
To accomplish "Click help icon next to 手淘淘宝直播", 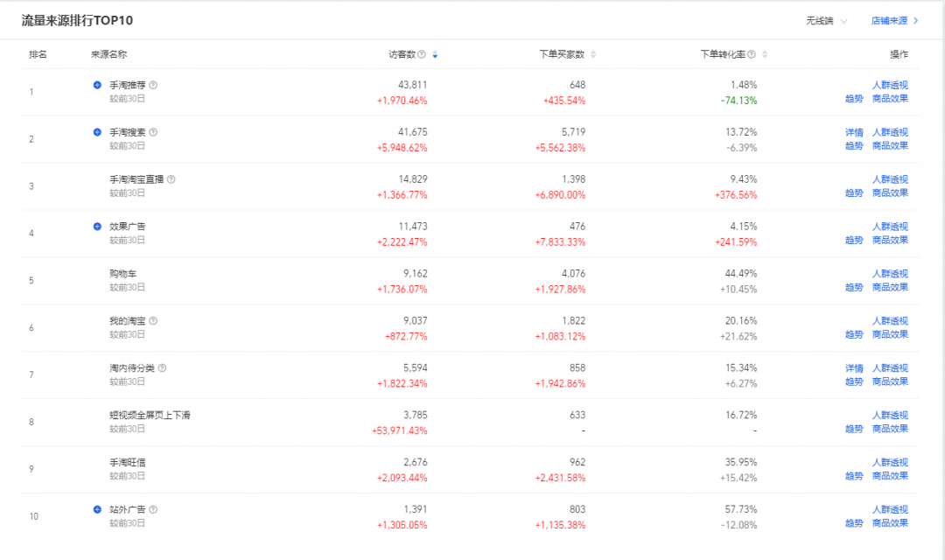I will click(171, 179).
